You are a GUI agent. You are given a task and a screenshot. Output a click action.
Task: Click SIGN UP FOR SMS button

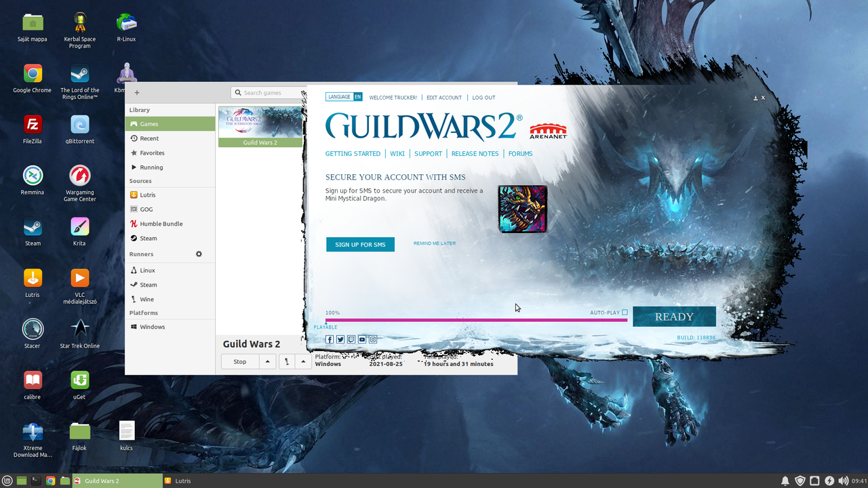pos(360,245)
